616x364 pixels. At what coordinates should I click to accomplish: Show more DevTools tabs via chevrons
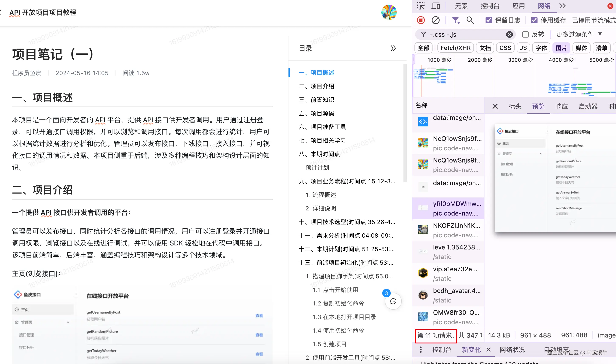click(563, 6)
